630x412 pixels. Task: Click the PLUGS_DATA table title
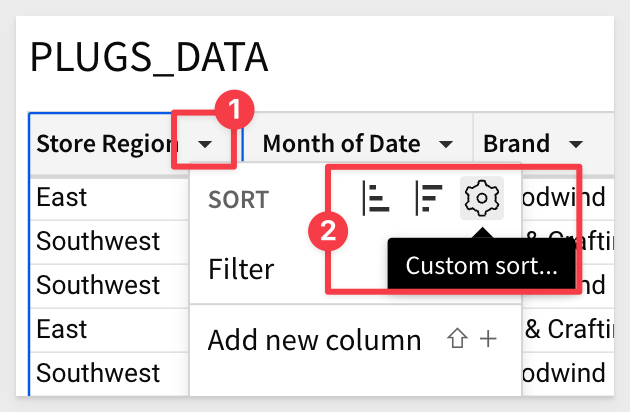149,58
